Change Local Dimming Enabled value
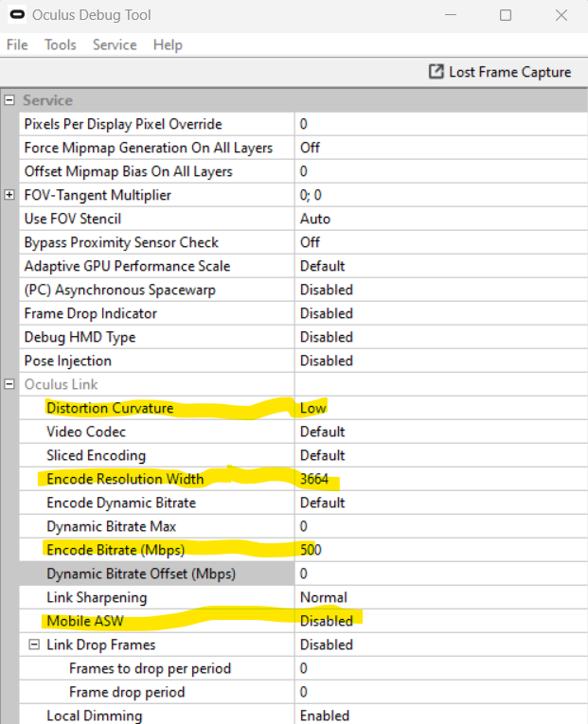This screenshot has width=588, height=724. click(441, 715)
